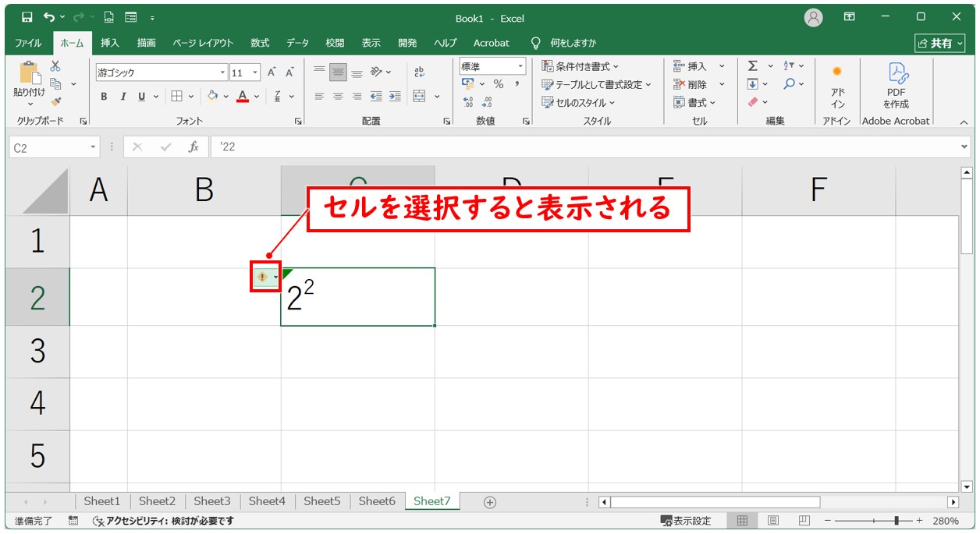Click the error warning icon beside cell C2
This screenshot has height=534, width=980.
(263, 278)
